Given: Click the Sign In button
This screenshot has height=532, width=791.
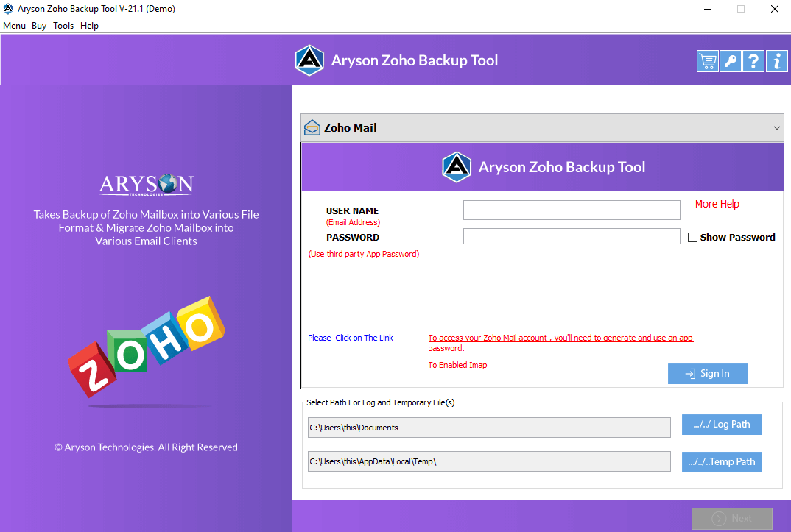Looking at the screenshot, I should [707, 374].
